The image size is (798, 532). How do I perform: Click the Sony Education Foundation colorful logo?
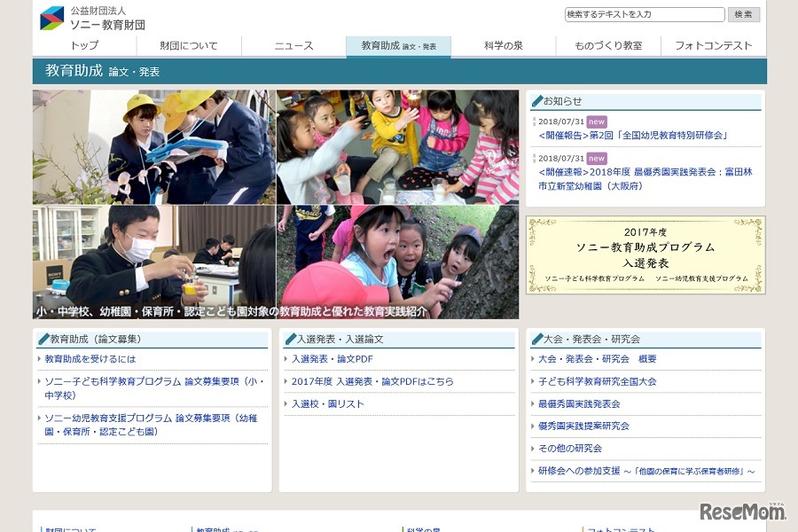tap(53, 16)
